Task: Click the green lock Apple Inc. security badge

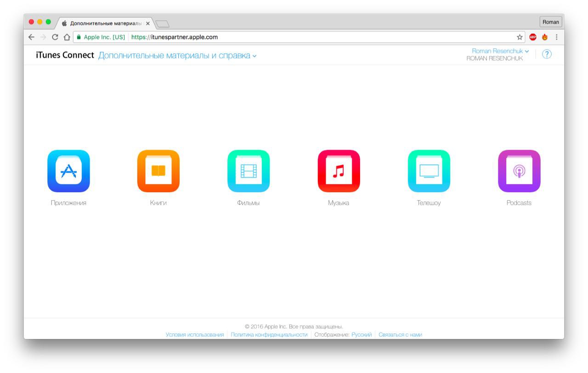Action: [101, 37]
